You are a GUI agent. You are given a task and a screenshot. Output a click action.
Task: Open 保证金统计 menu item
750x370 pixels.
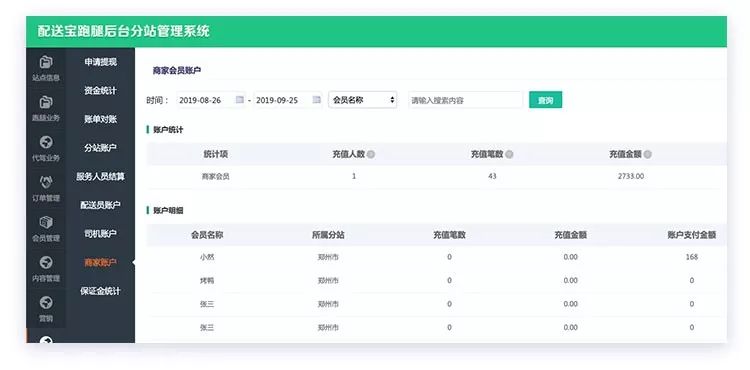(100, 291)
